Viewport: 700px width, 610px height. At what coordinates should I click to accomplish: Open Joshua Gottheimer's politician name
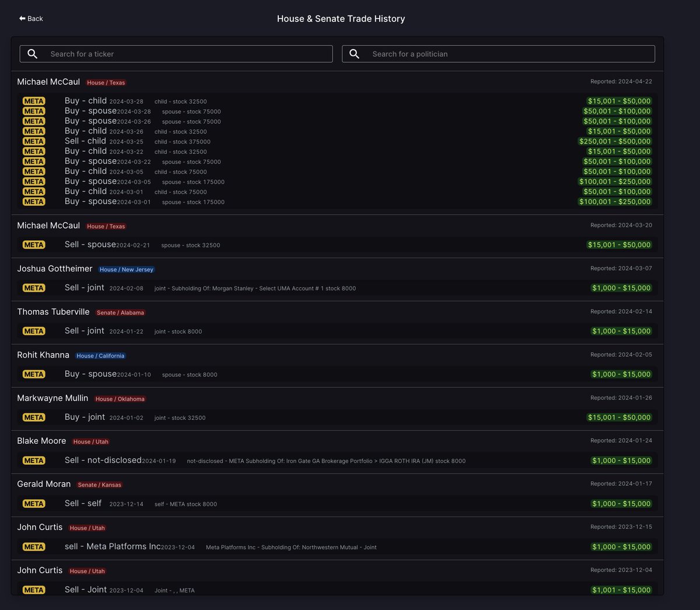(54, 268)
